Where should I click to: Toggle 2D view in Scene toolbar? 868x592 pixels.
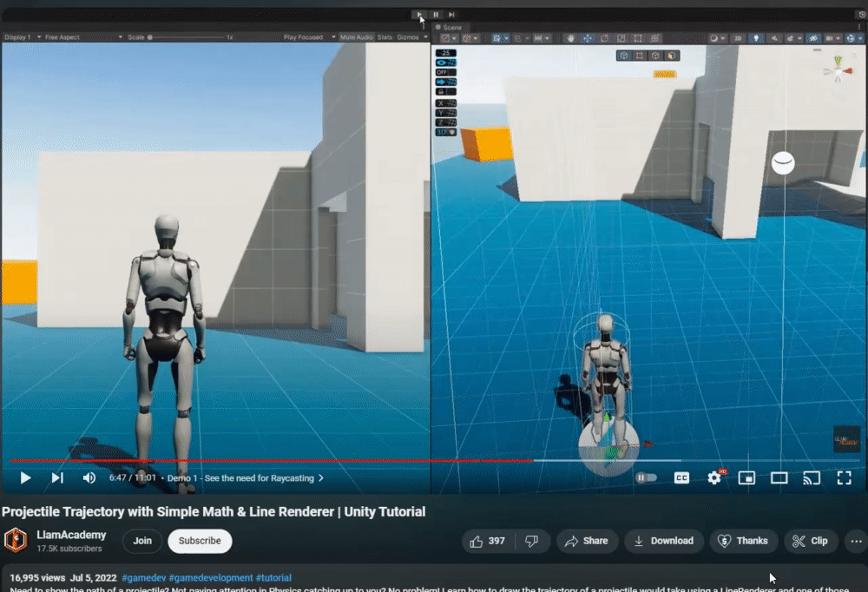[x=737, y=38]
